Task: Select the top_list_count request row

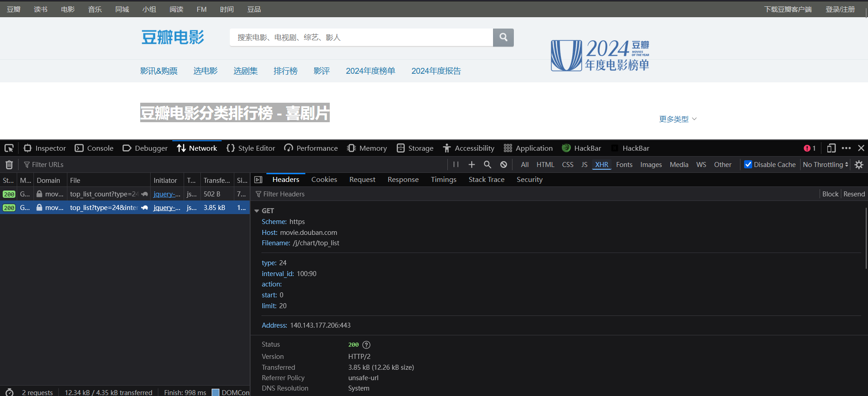Action: click(x=125, y=194)
